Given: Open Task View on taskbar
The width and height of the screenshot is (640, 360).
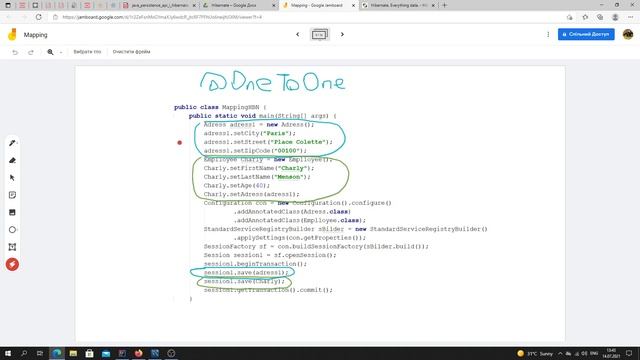Looking at the screenshot, I should coord(40,353).
